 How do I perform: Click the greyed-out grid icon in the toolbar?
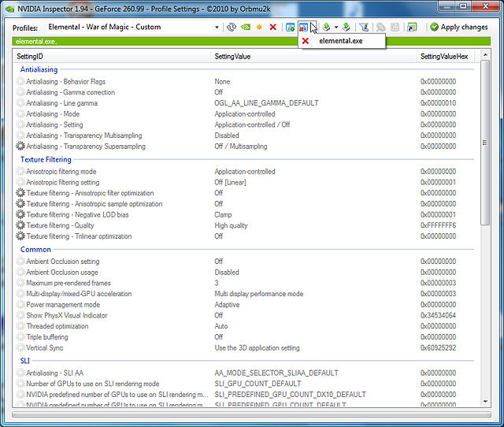[395, 28]
